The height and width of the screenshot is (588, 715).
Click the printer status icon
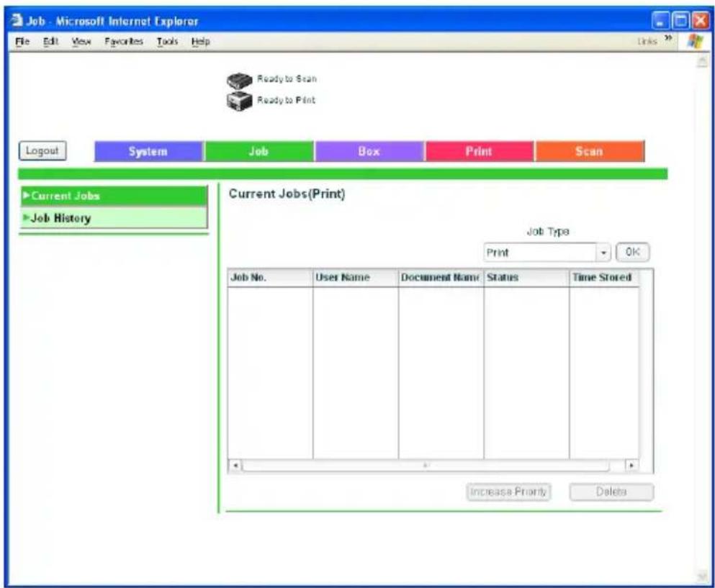(x=239, y=101)
